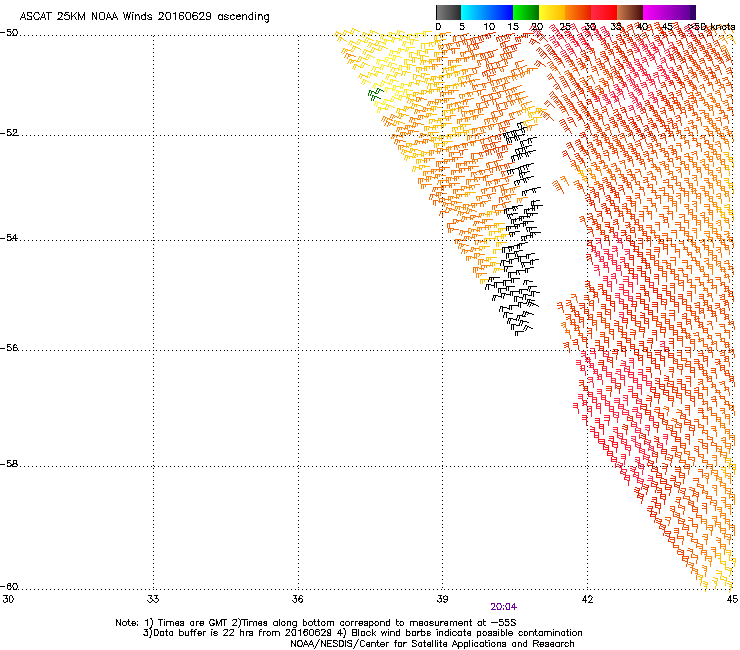740x650 pixels.
Task: Click the -50 latitude axis label
Action: coord(9,33)
